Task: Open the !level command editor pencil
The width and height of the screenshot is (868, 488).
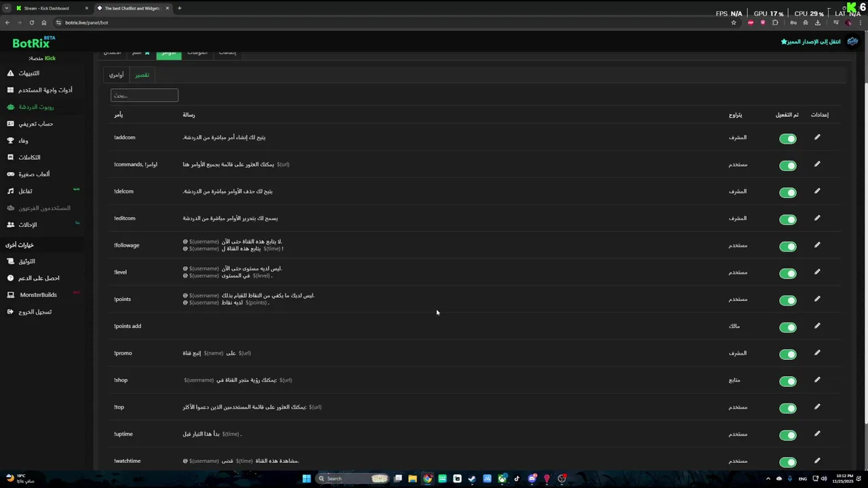Action: (x=817, y=272)
